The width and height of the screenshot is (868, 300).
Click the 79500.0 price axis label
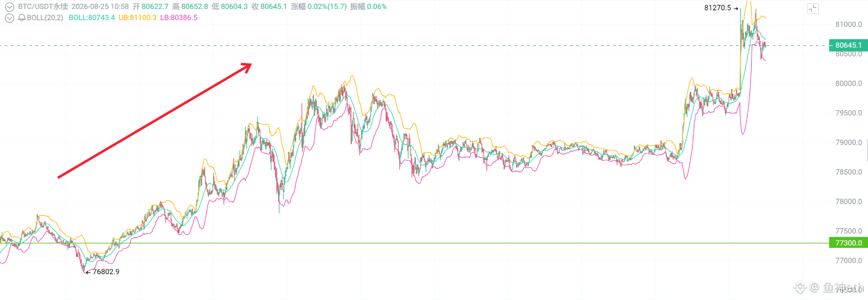(x=849, y=113)
